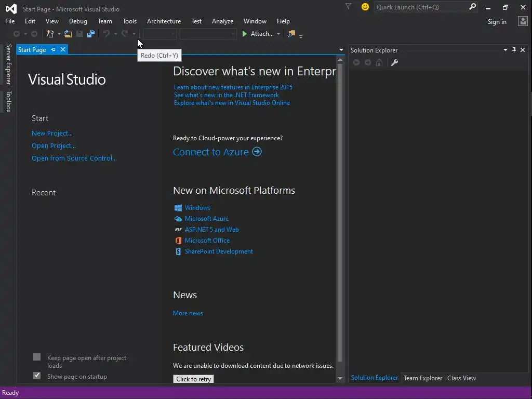
Task: Click the Click to retry button
Action: point(193,379)
